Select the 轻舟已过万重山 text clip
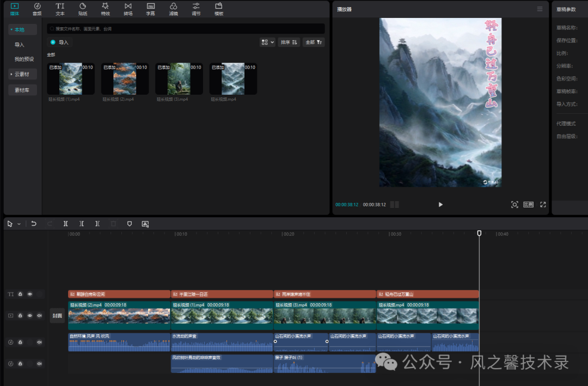588x386 pixels. tap(428, 294)
